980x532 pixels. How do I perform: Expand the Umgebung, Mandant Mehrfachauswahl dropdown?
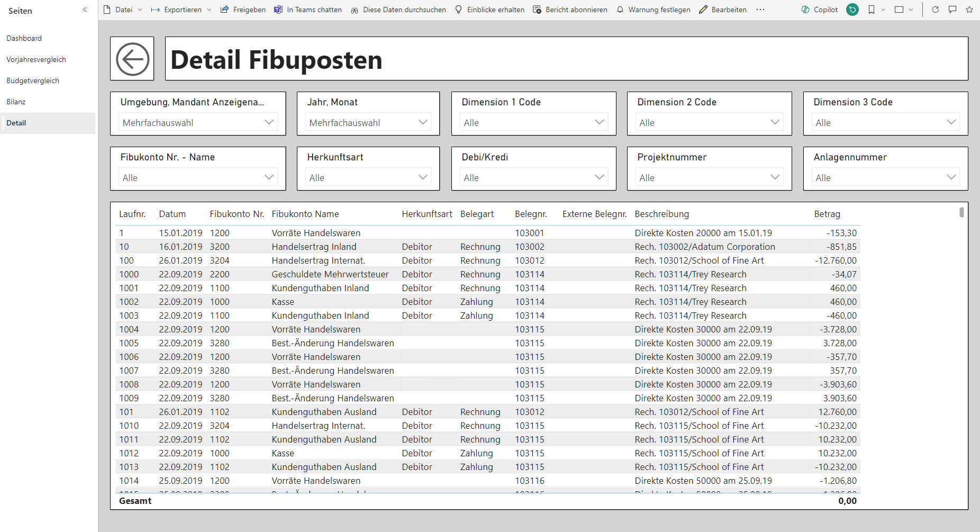pyautogui.click(x=198, y=122)
